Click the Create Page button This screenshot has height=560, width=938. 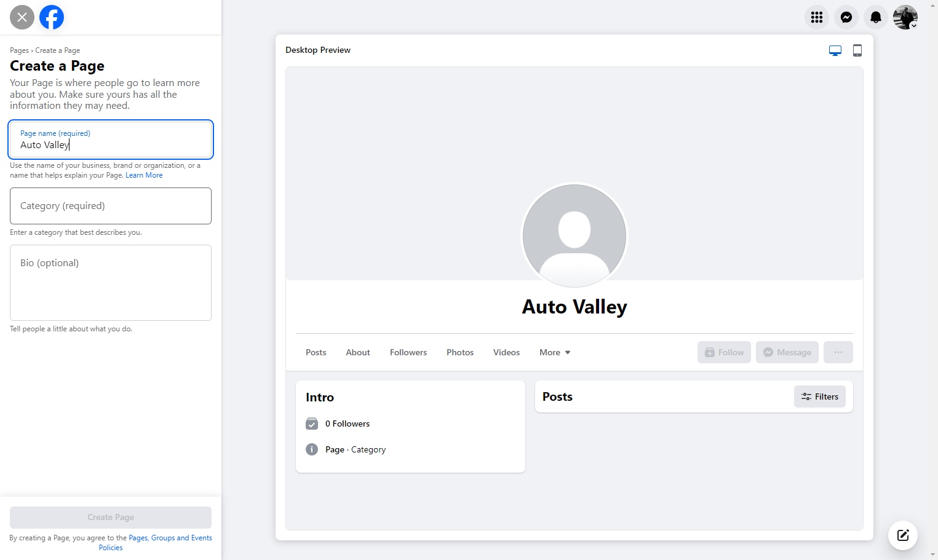111,518
